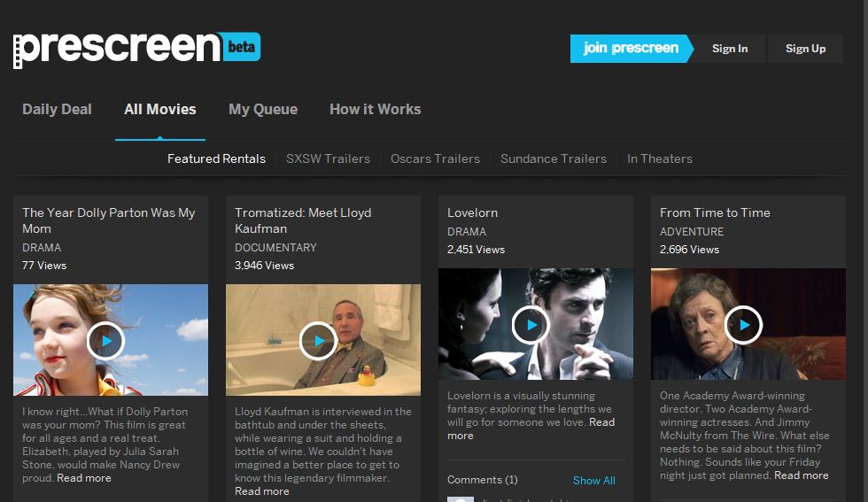The height and width of the screenshot is (502, 868).
Task: Play the From Time to Time trailer
Action: pyautogui.click(x=743, y=325)
